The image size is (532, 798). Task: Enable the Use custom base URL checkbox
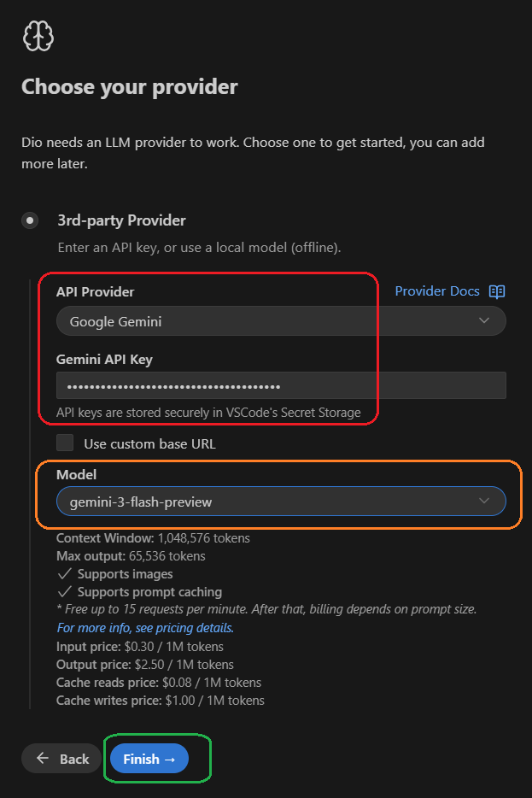63,443
